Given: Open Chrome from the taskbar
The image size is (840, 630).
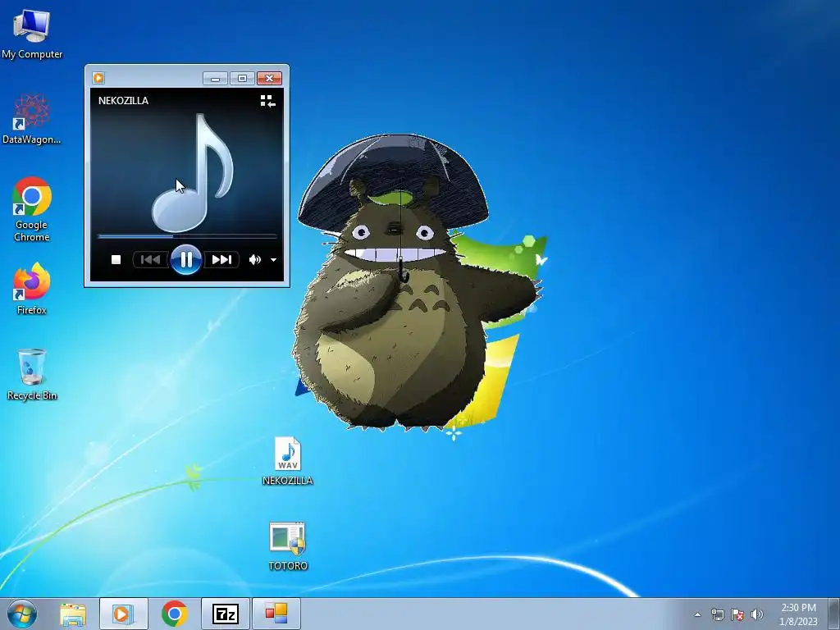Looking at the screenshot, I should 174,614.
